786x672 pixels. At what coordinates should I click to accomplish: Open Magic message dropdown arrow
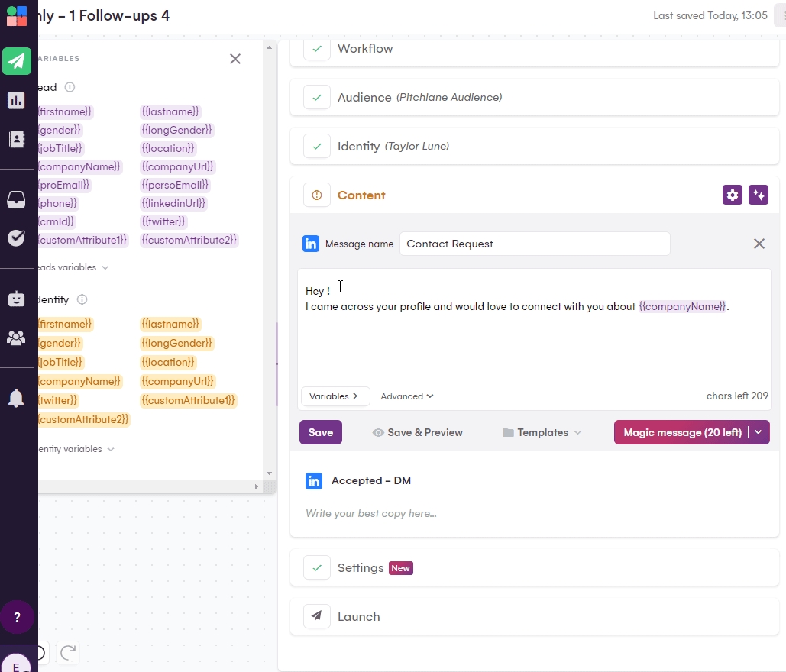pyautogui.click(x=759, y=432)
